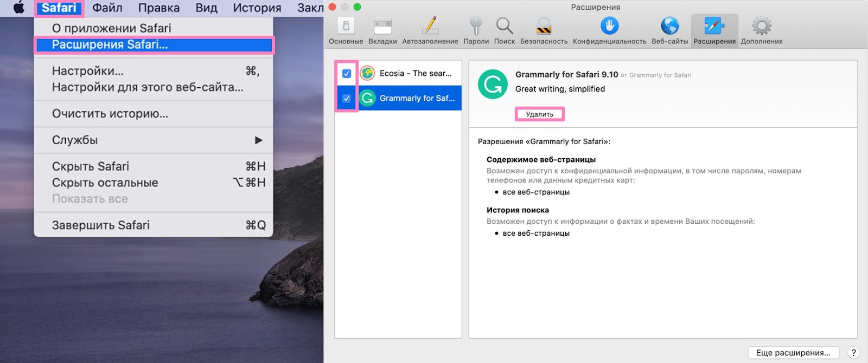The image size is (868, 363).
Task: Open Настройки… from the Safari menu
Action: (154, 71)
